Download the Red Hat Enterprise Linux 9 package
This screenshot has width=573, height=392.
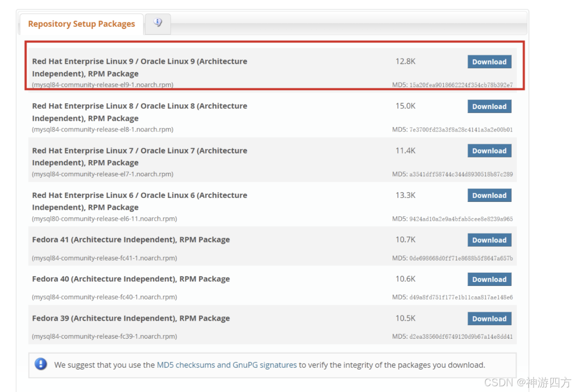(x=489, y=62)
